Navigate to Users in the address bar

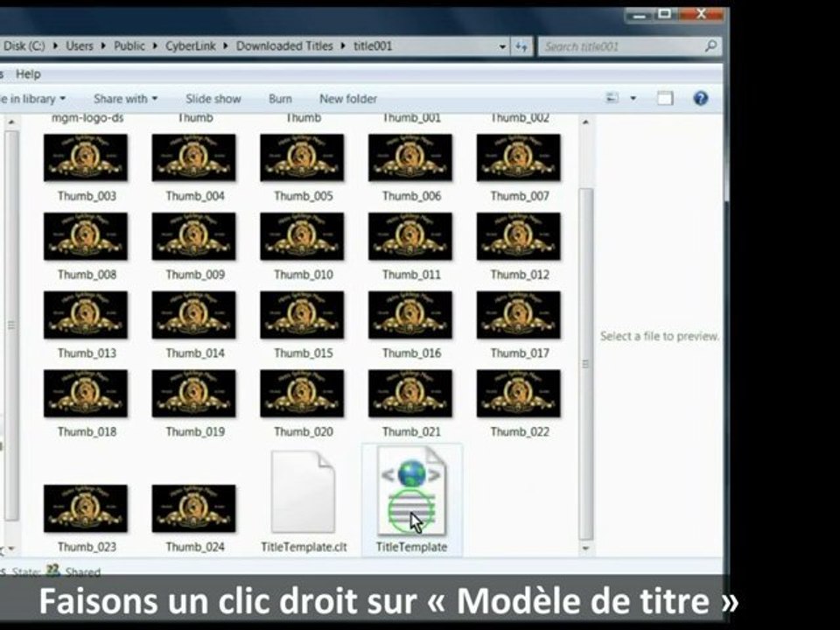tap(80, 46)
